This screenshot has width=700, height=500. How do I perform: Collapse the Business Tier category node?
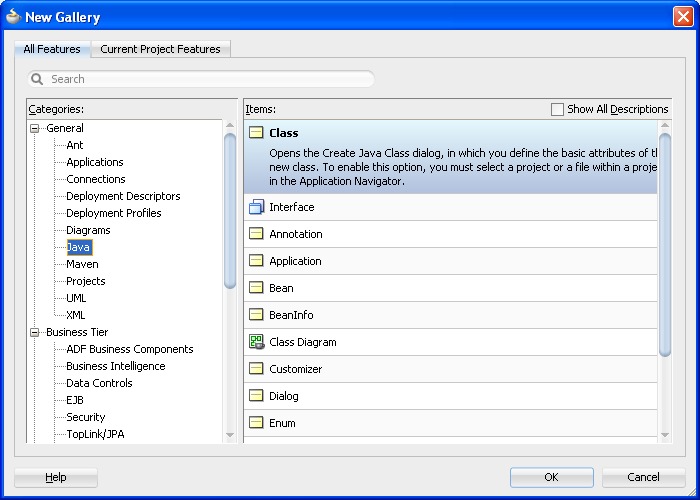35,332
